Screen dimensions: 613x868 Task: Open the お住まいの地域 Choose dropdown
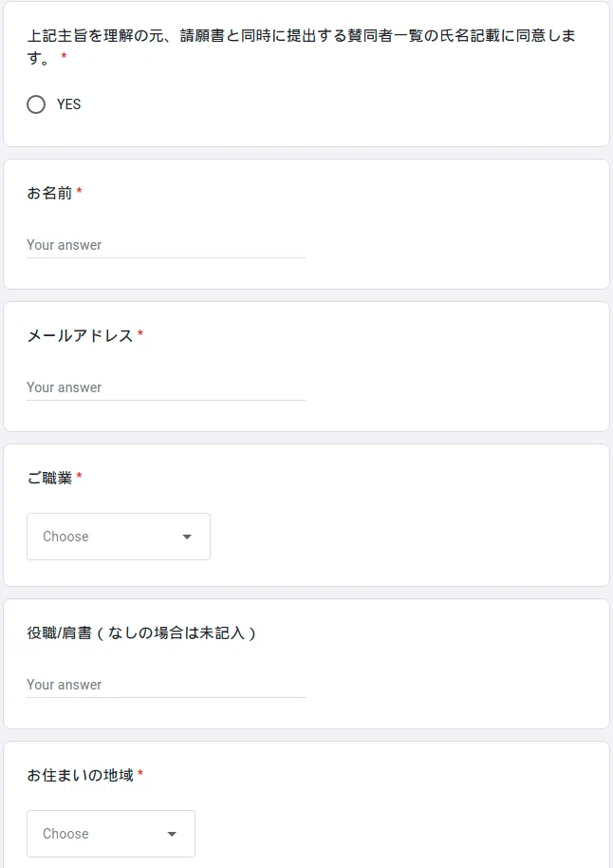pyautogui.click(x=111, y=834)
